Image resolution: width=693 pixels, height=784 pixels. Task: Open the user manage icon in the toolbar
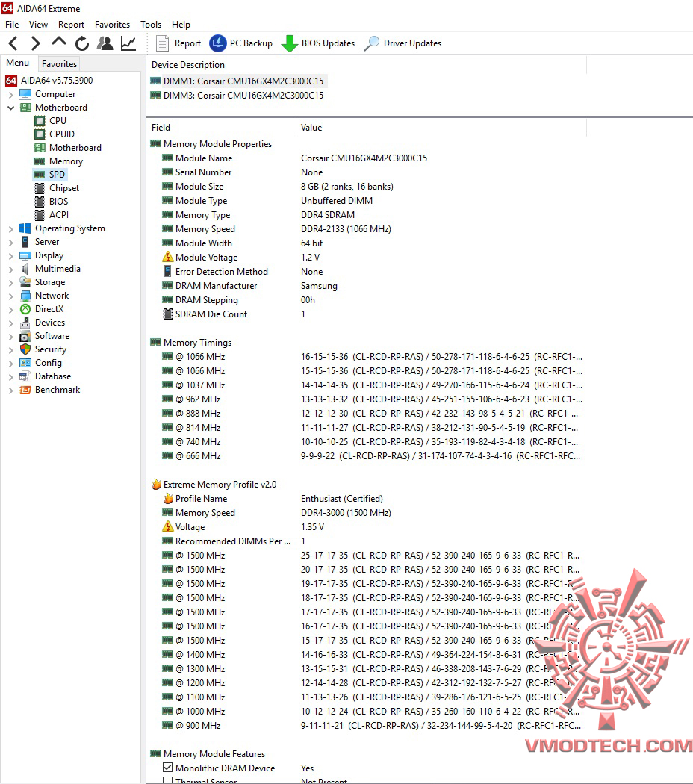pyautogui.click(x=105, y=43)
